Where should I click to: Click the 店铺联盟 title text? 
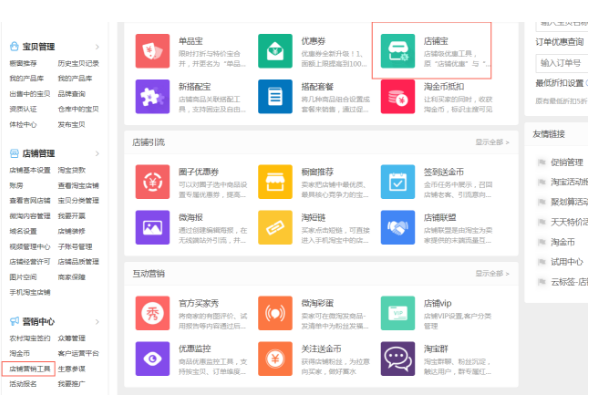click(440, 217)
